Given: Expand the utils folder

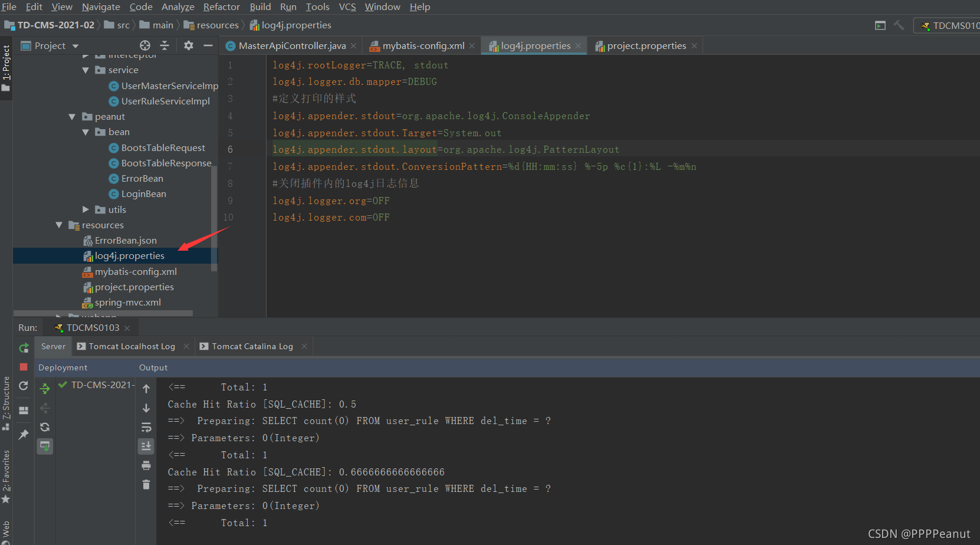Looking at the screenshot, I should 85,209.
